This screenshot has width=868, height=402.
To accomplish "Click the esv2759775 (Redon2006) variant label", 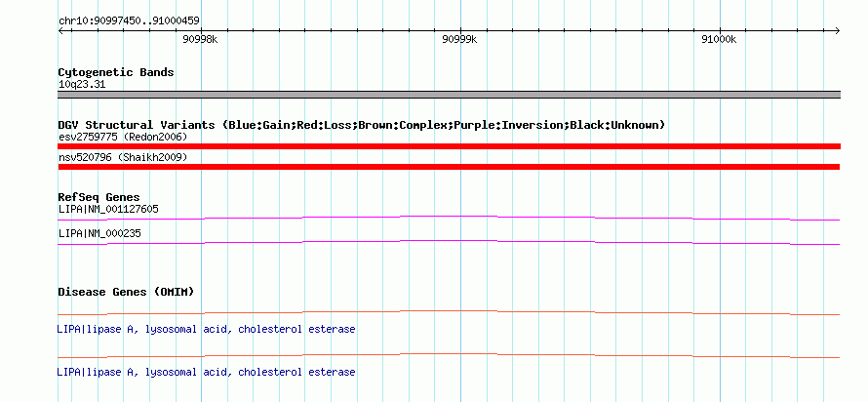I will click(123, 137).
